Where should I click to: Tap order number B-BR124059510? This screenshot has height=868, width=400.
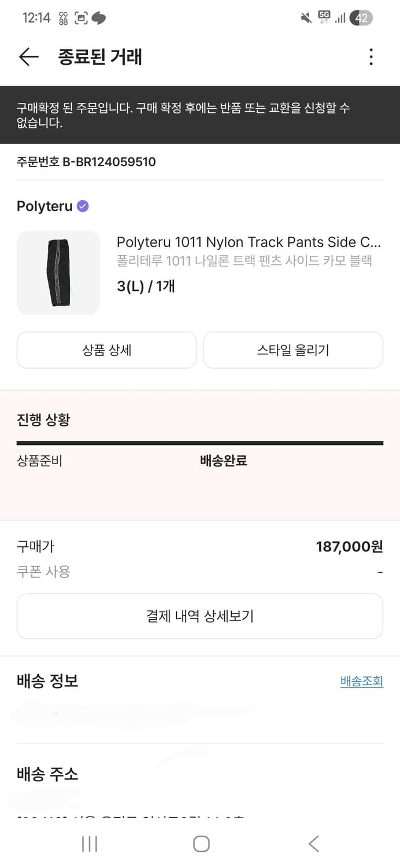click(x=86, y=161)
